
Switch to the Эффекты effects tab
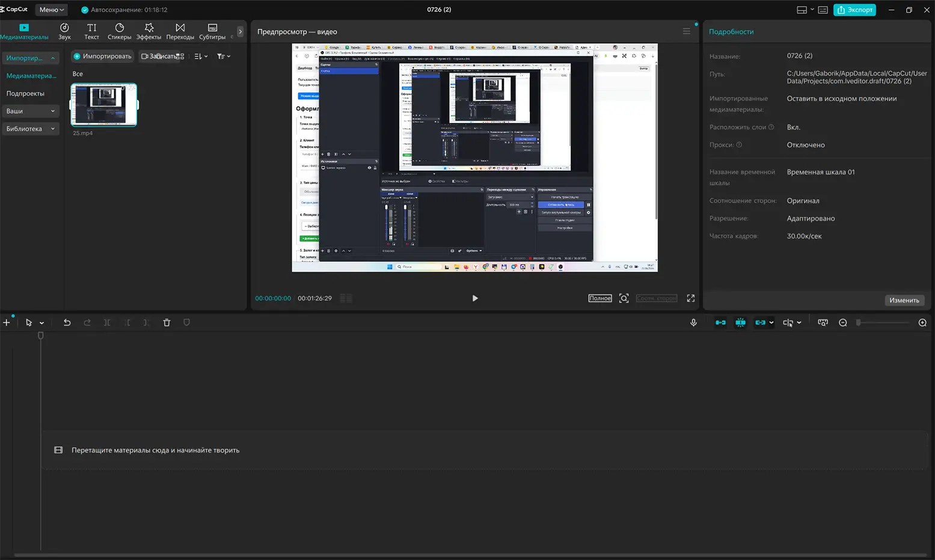[149, 32]
